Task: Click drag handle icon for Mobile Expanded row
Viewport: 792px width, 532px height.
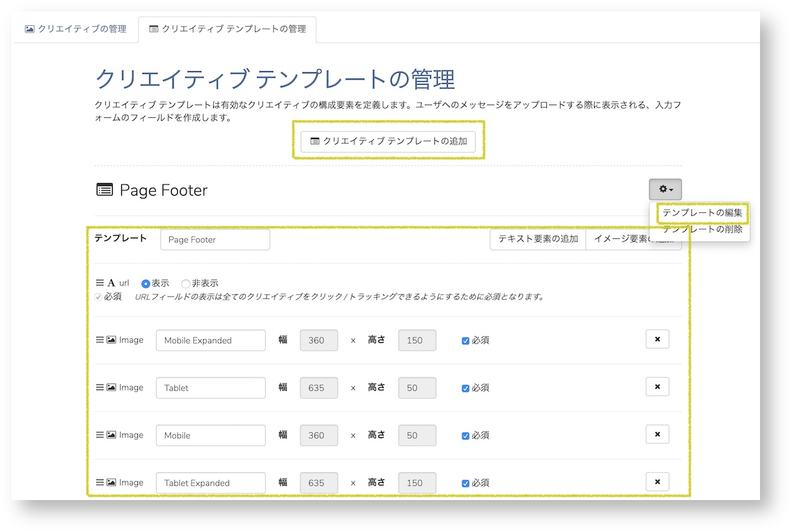Action: [100, 340]
